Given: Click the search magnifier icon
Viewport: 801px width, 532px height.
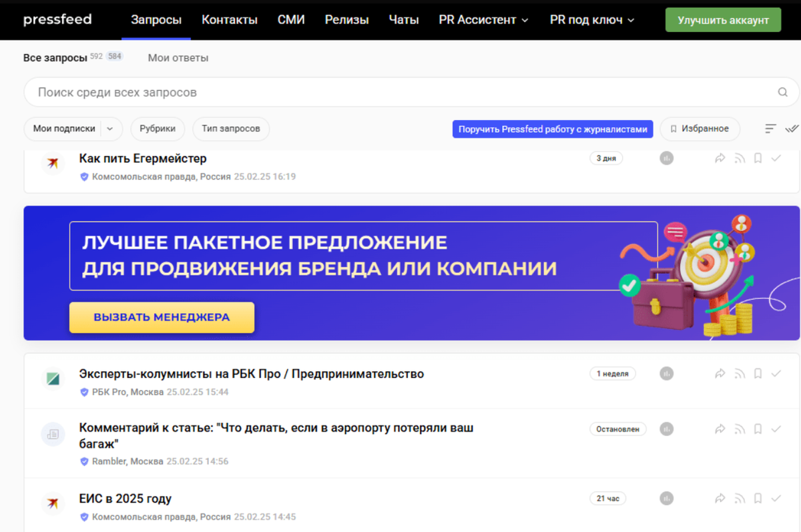Looking at the screenshot, I should click(783, 93).
